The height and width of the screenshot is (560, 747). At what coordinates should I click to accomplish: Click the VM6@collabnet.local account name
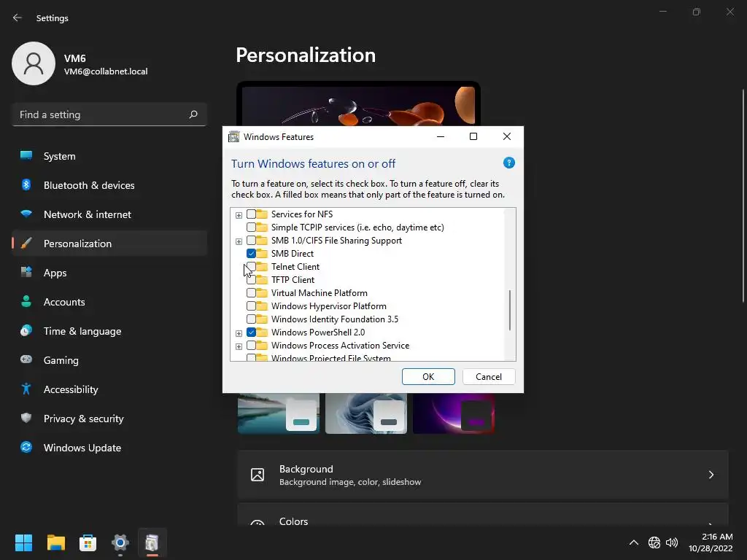click(x=106, y=71)
